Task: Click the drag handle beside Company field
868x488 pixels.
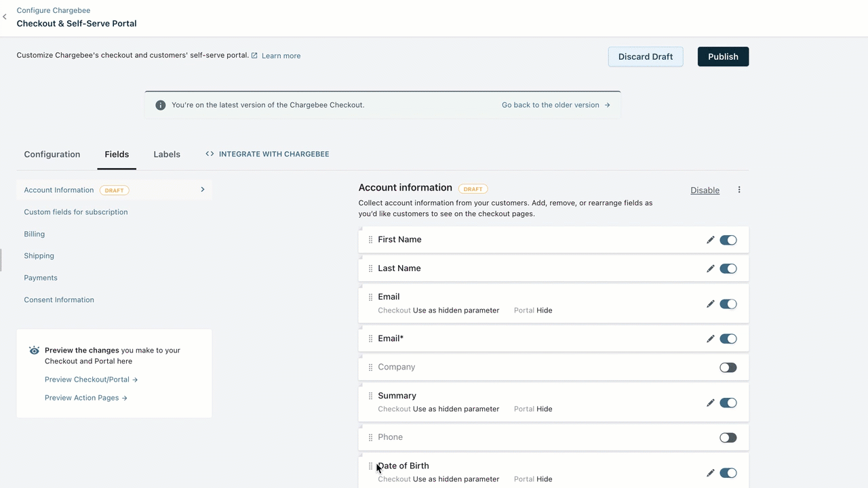Action: [x=370, y=367]
